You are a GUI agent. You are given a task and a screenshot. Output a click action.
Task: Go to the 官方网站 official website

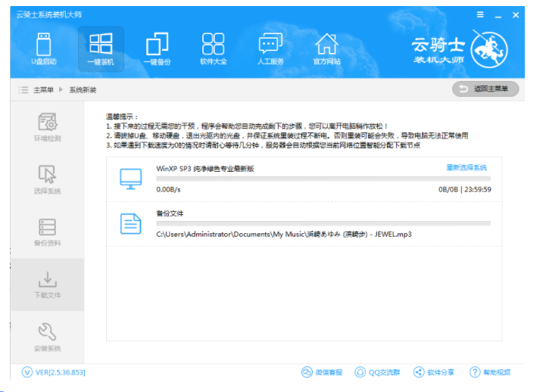(326, 48)
